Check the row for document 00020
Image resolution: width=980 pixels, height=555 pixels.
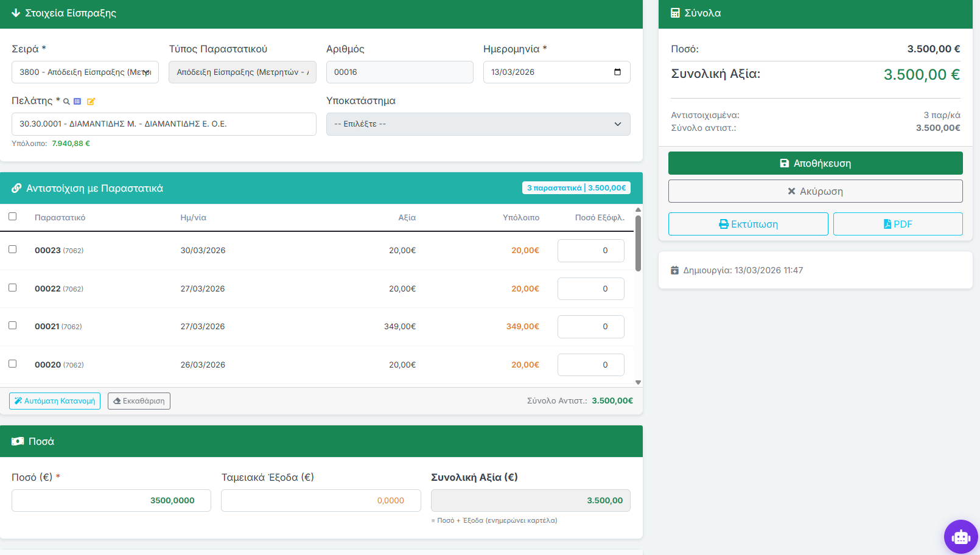pos(12,364)
